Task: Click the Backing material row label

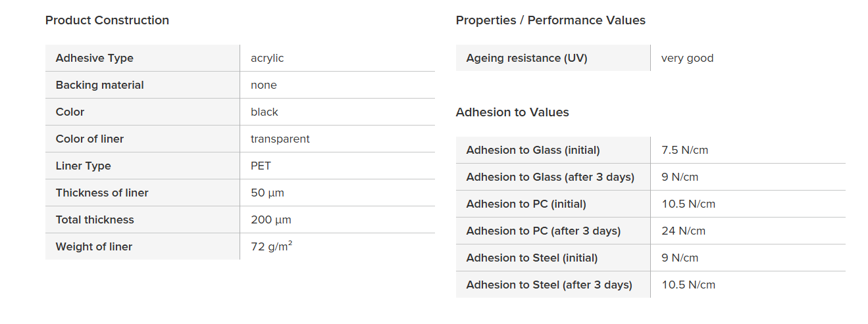Action: tap(99, 85)
